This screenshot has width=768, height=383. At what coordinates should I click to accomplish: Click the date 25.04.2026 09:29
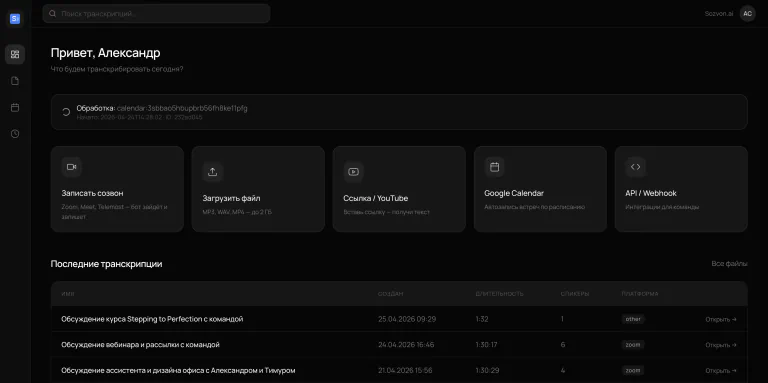(x=407, y=319)
